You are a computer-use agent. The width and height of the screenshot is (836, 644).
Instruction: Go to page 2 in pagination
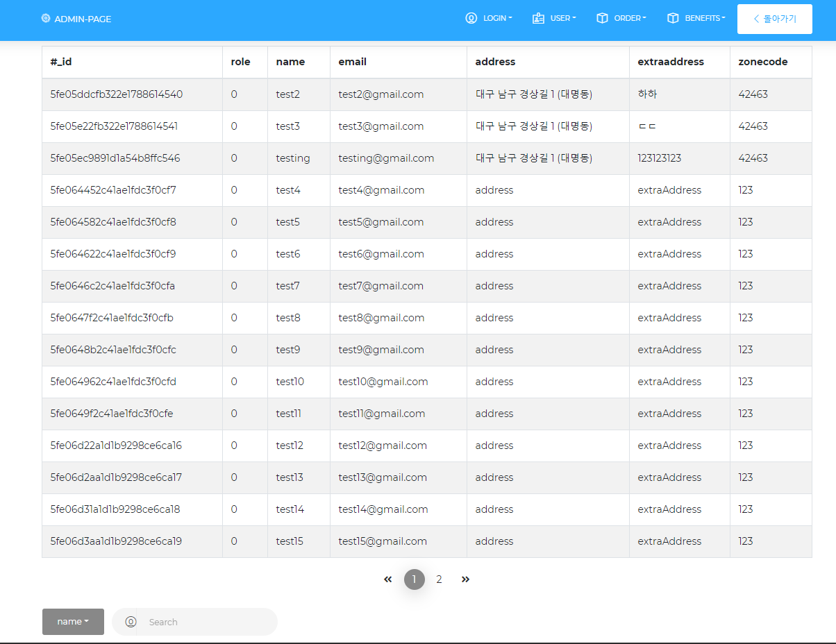[x=439, y=579]
